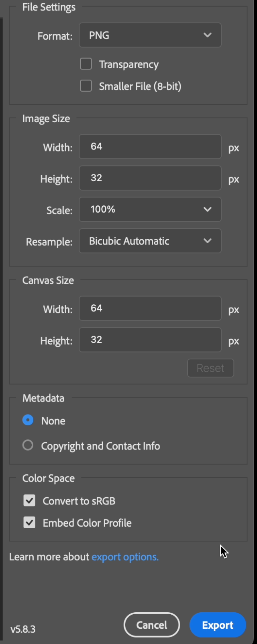Screen dimensions: 257x644
Task: Open the Resample method dropdown
Action: [150, 241]
